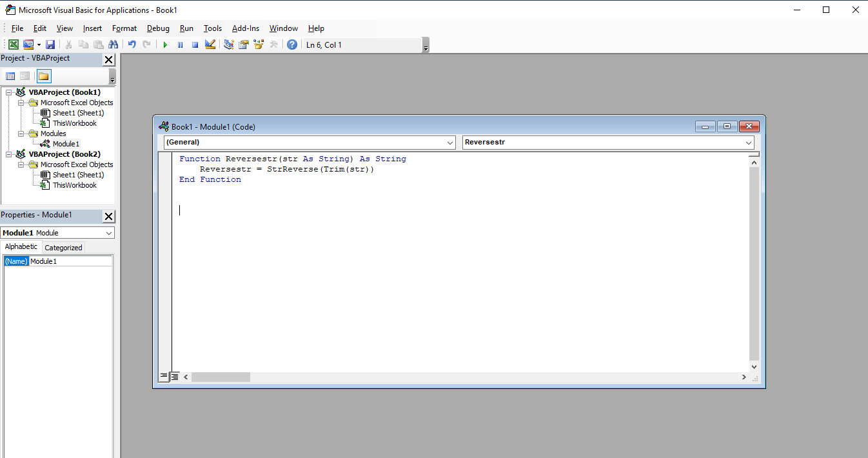
Task: Toggle Folders button in Project panel
Action: tap(43, 76)
